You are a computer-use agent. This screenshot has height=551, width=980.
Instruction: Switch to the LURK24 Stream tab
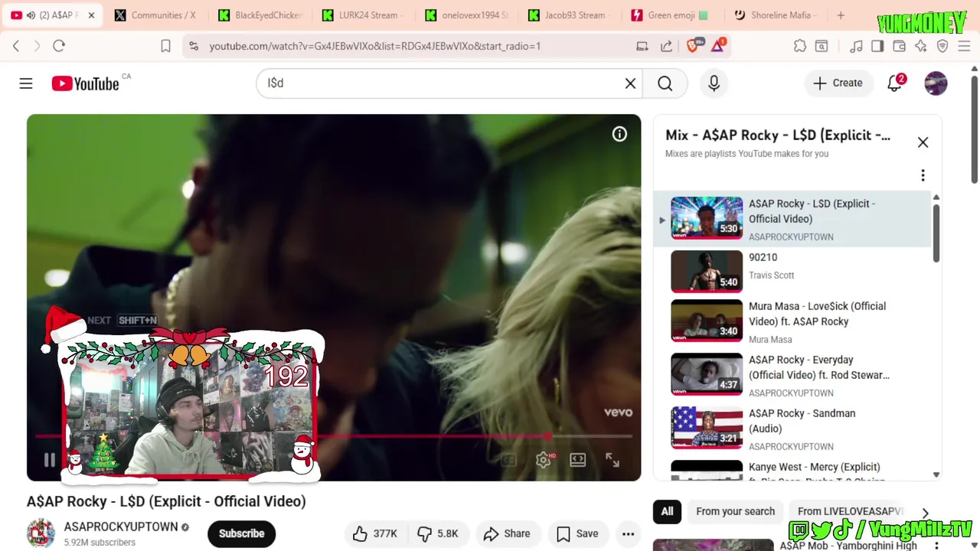pyautogui.click(x=364, y=15)
